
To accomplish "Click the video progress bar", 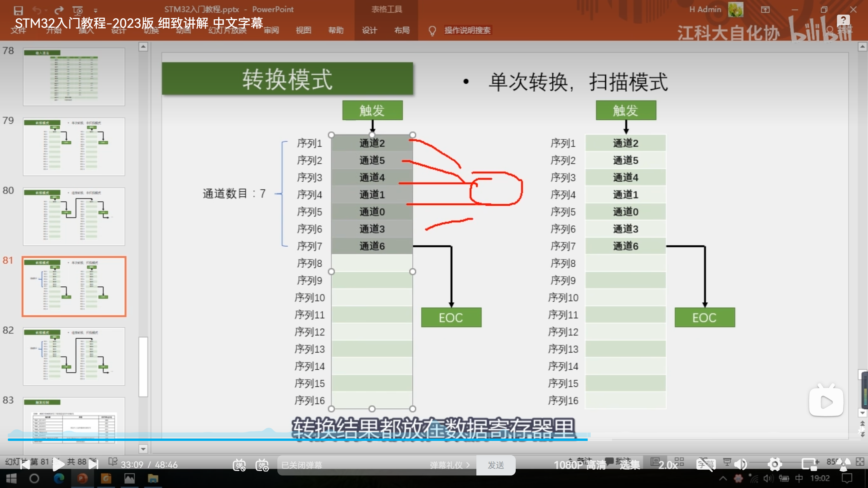I will point(407,440).
